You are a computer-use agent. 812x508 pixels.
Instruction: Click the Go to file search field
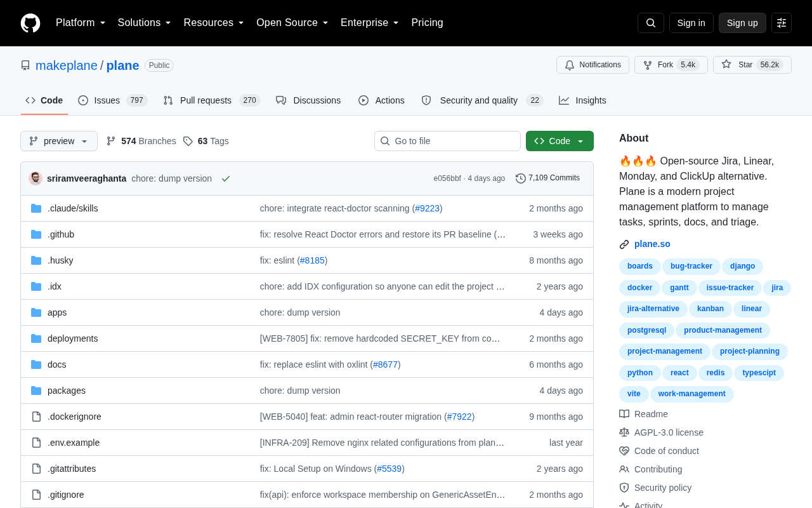[447, 141]
